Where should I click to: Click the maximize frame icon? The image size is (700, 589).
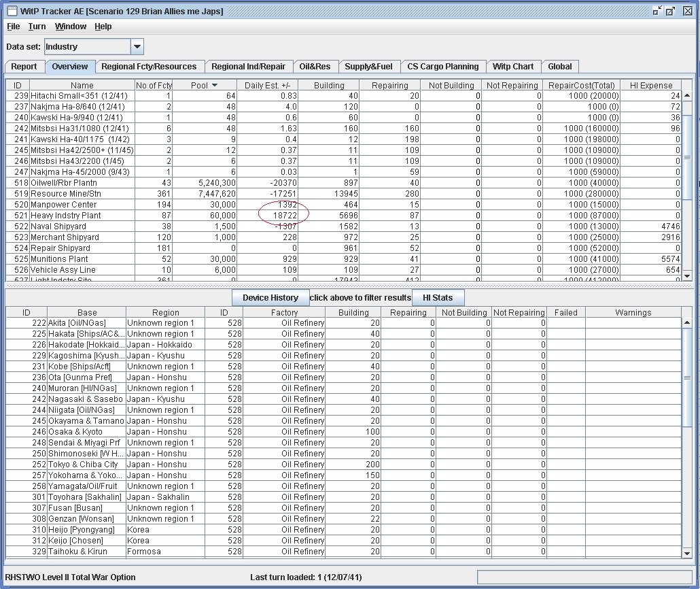tap(671, 11)
